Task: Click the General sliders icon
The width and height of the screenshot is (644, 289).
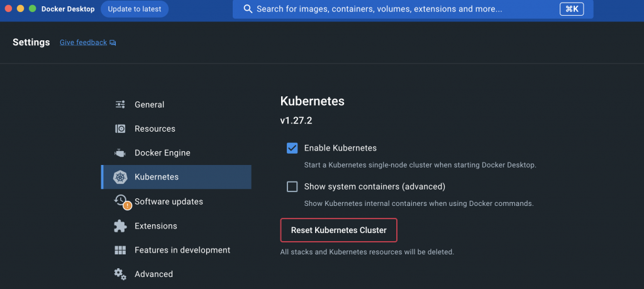Action: [x=120, y=105]
